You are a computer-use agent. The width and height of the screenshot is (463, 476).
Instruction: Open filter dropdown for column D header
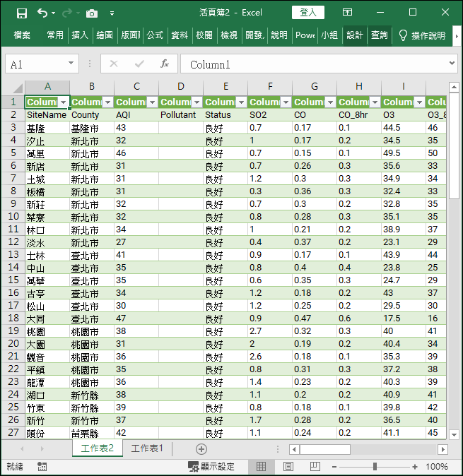[197, 102]
